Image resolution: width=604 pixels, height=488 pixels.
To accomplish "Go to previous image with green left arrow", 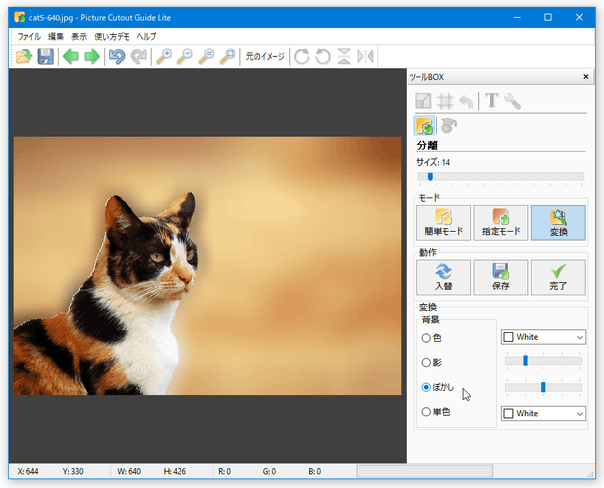I will click(70, 57).
